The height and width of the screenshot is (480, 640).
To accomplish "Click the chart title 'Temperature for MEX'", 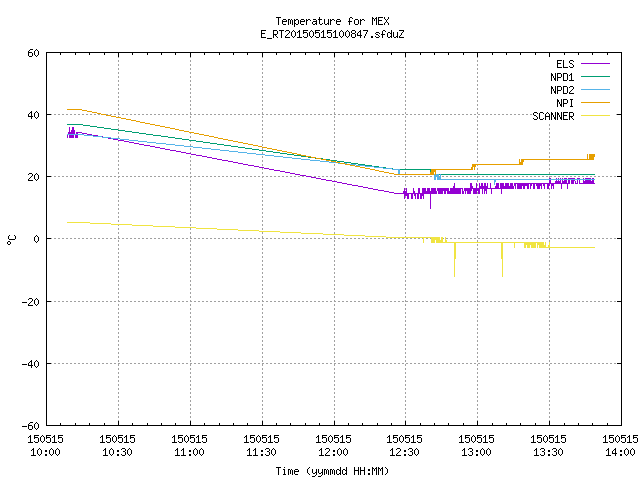I will point(332,21).
